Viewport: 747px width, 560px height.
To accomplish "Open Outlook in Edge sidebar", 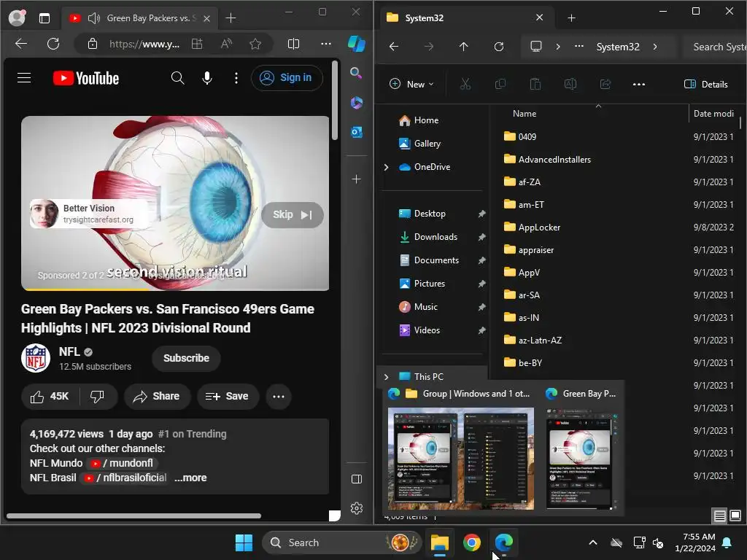I will point(356,131).
